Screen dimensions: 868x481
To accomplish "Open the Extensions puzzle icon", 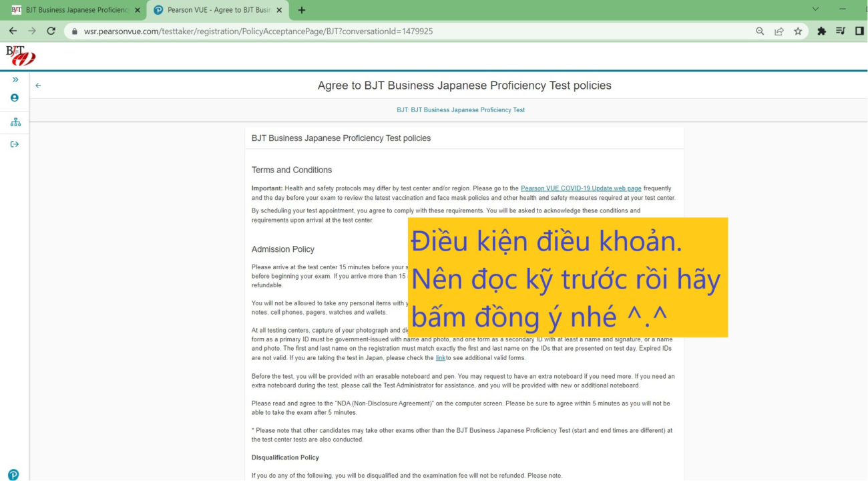I will pyautogui.click(x=821, y=31).
